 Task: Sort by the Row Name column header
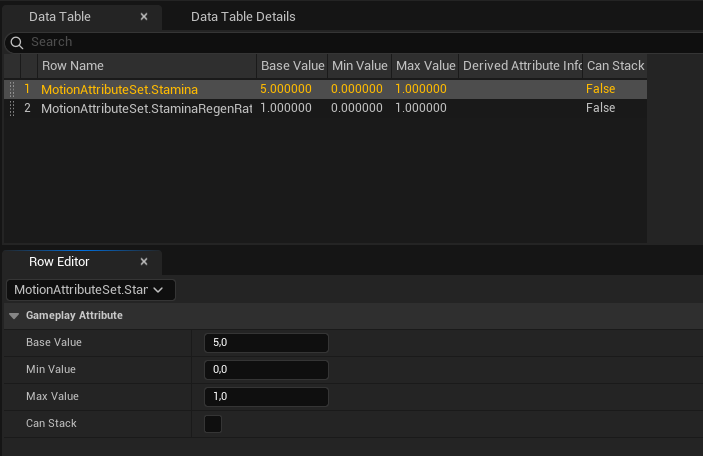146,66
